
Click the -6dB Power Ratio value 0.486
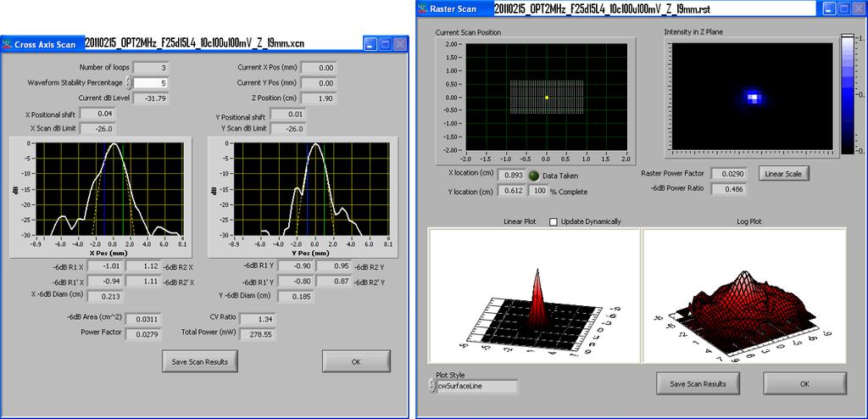click(x=728, y=188)
